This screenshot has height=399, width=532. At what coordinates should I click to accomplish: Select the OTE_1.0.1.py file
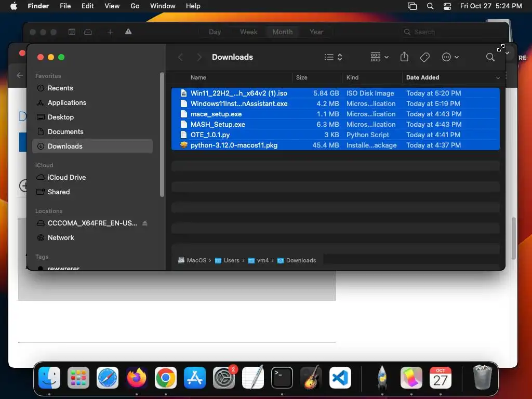click(x=336, y=135)
